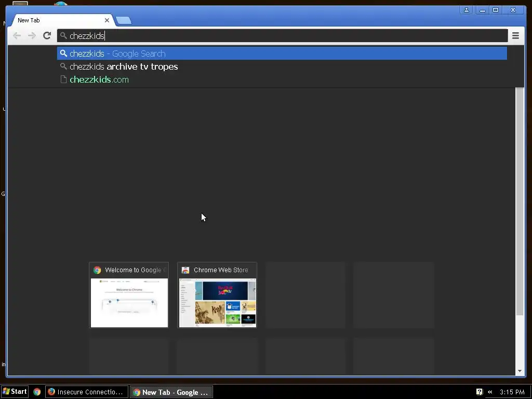
Task: Launch Chrome from quick launch icon
Action: point(37,392)
